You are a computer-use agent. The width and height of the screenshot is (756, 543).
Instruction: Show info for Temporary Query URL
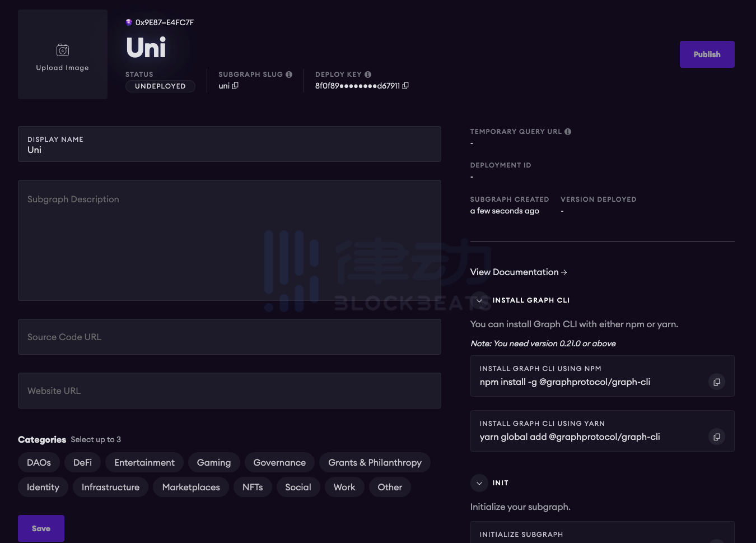coord(568,132)
